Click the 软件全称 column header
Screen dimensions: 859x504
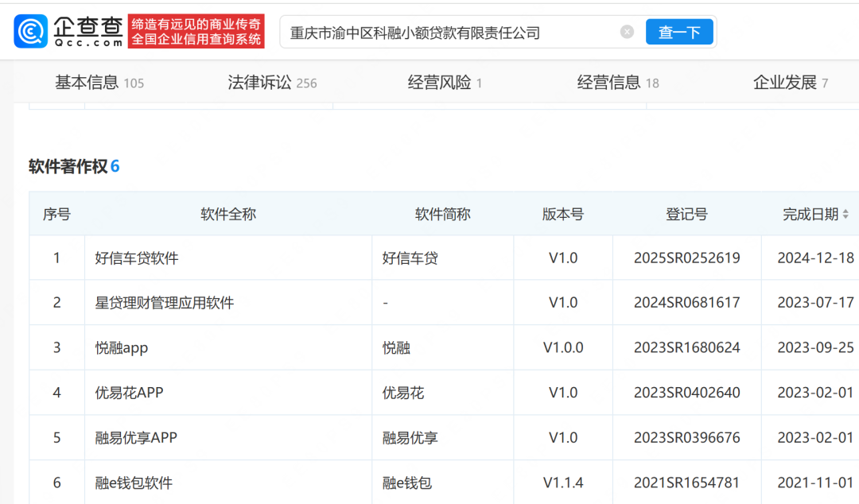click(x=228, y=214)
